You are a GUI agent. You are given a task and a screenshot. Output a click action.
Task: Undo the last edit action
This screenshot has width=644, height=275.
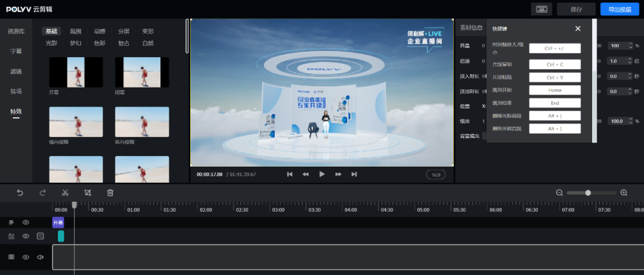(x=20, y=192)
